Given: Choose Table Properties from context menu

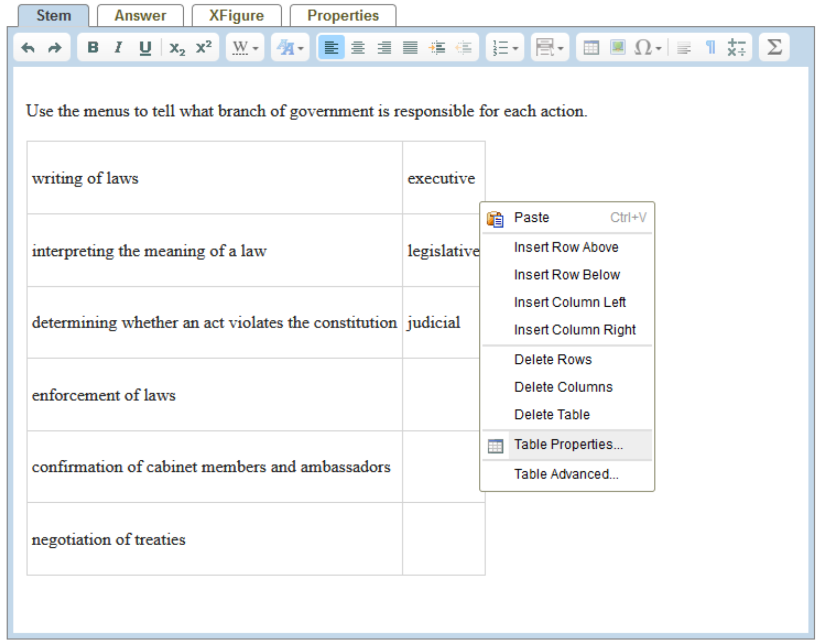Looking at the screenshot, I should [x=568, y=444].
